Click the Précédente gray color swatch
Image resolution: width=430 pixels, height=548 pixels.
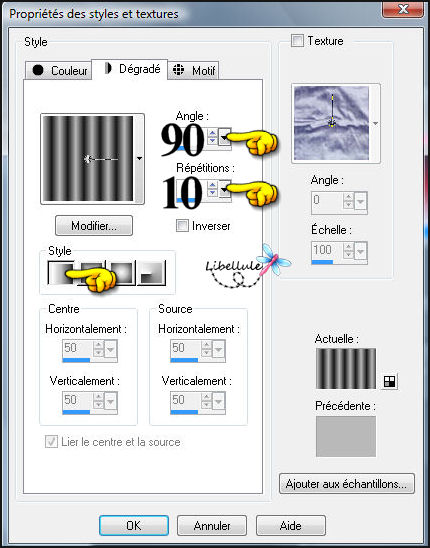[x=346, y=436]
